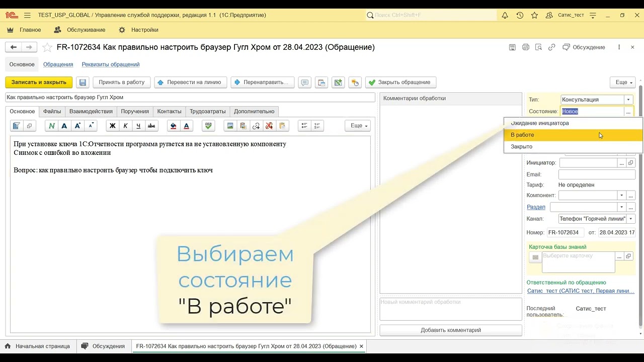Click Добавить комментарий button
This screenshot has height=362, width=644.
451,330
